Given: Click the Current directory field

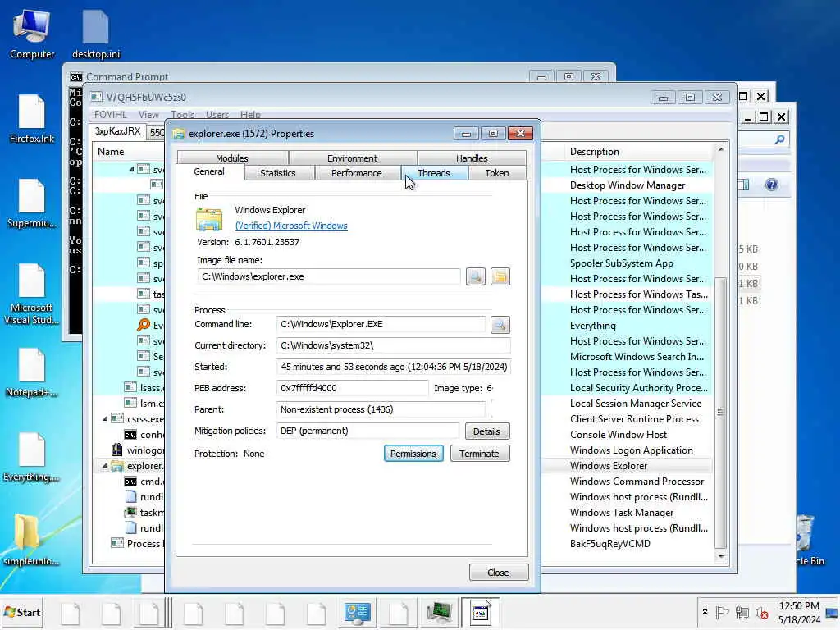Looking at the screenshot, I should [393, 345].
